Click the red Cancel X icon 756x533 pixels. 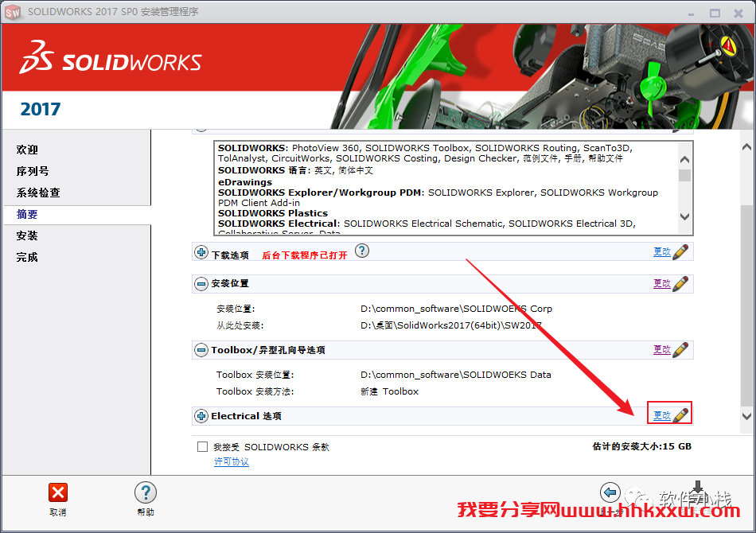click(x=58, y=492)
